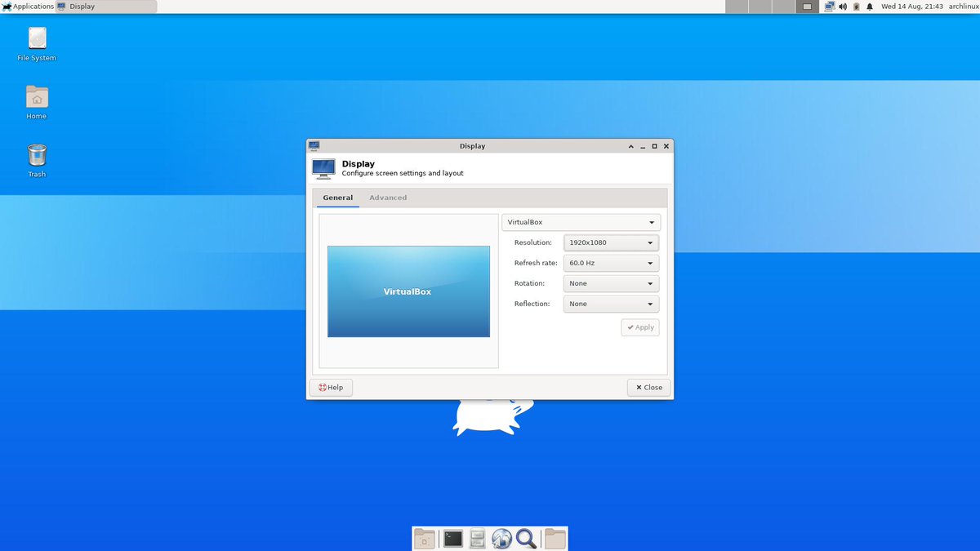Click the 'Resolution:' label
The image size is (980, 551).
pyautogui.click(x=533, y=242)
